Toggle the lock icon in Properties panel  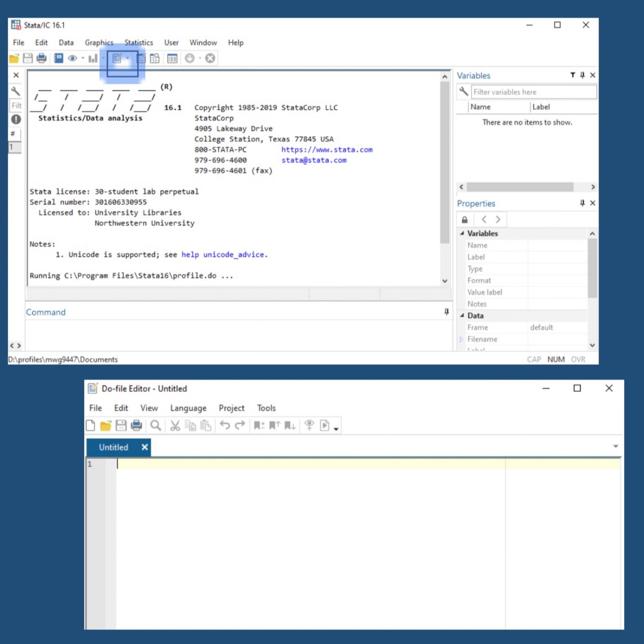point(464,220)
